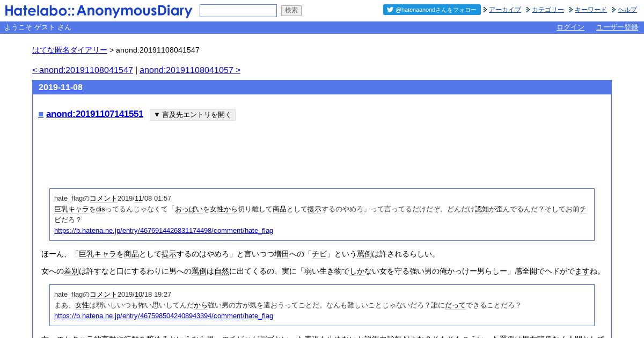Open the アーカイブ archive link
Viewport: 644px width, 338px height.
[505, 10]
